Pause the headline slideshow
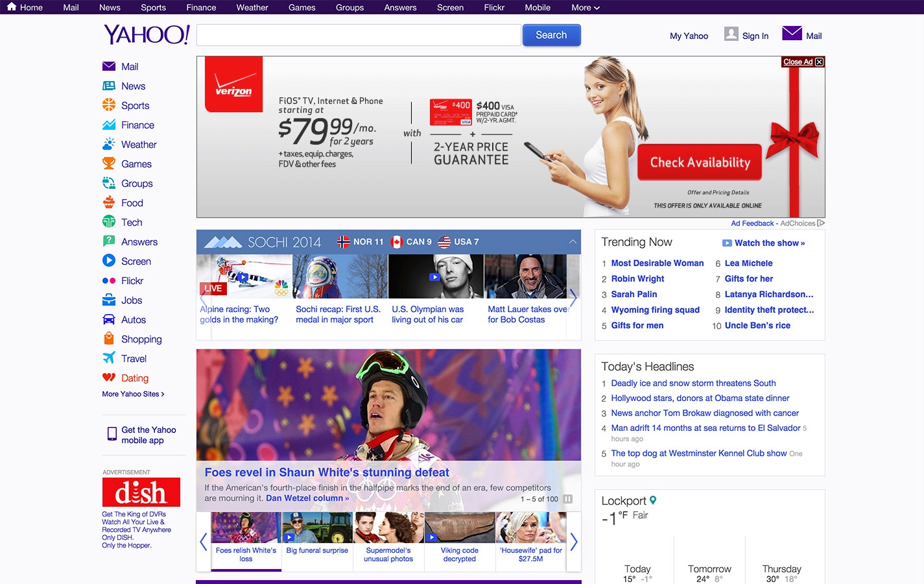Image resolution: width=924 pixels, height=584 pixels. tap(568, 499)
